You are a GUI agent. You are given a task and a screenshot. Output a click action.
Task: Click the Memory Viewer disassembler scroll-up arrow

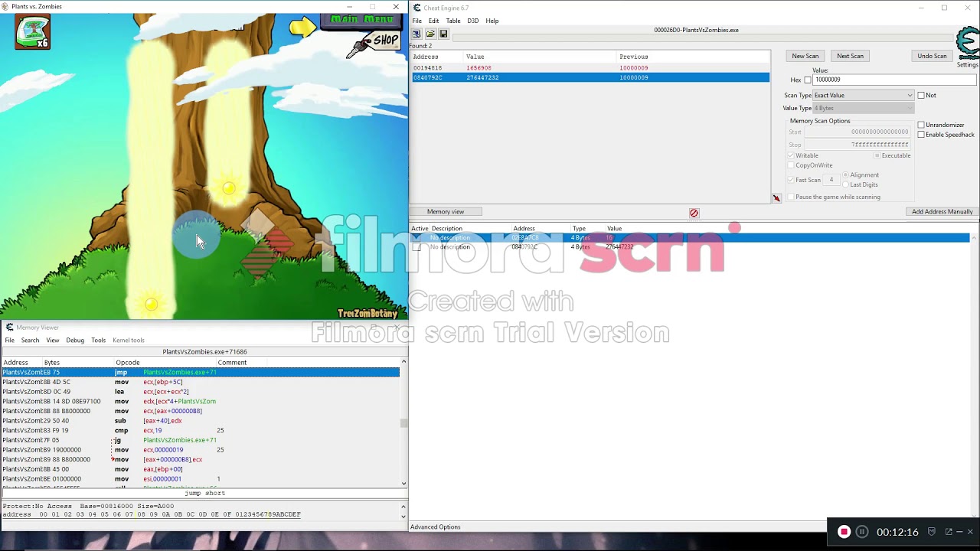click(x=403, y=361)
